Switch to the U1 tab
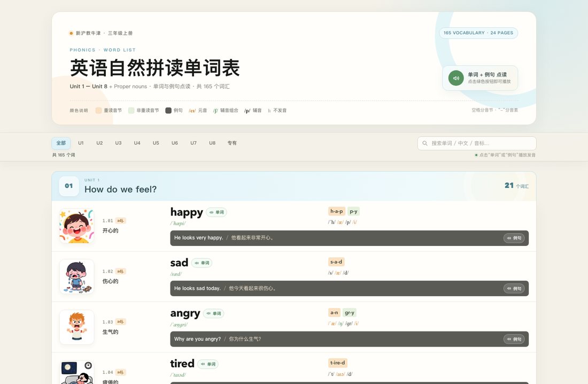This screenshot has width=588, height=384. click(x=81, y=143)
